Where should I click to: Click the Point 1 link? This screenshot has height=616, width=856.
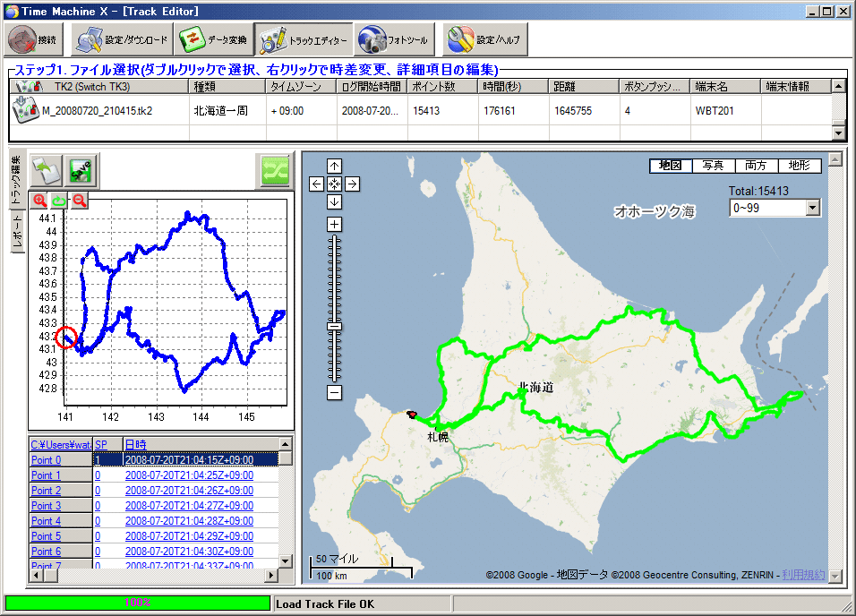point(47,475)
